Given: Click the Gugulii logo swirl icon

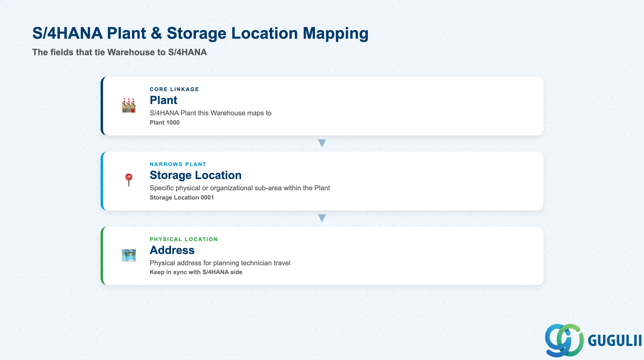Looking at the screenshot, I should (x=564, y=340).
